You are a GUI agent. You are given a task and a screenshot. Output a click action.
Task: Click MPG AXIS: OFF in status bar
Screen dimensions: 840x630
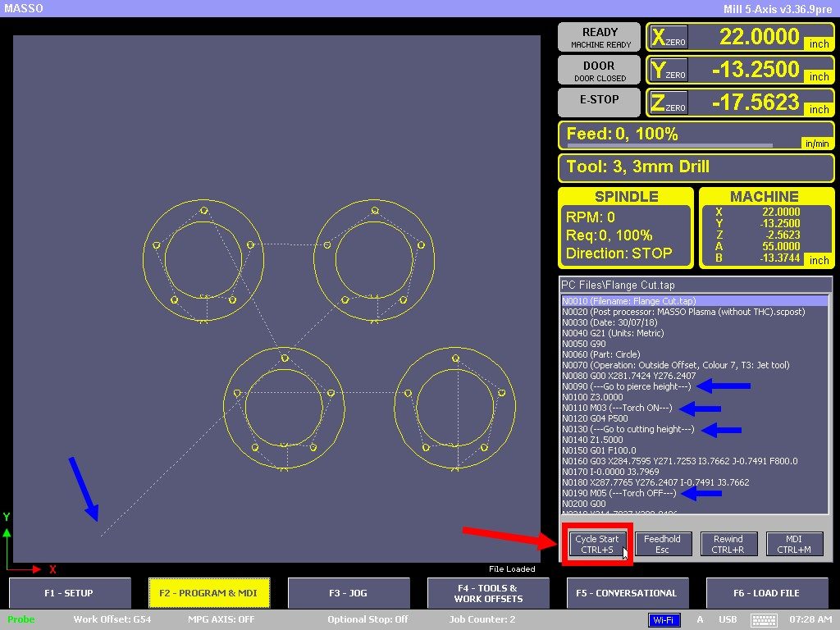coord(221,620)
